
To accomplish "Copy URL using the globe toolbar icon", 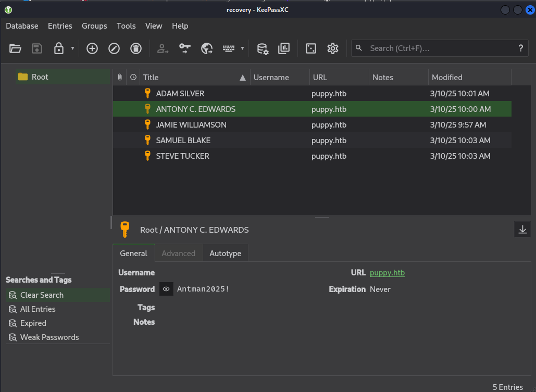I will tap(207, 48).
